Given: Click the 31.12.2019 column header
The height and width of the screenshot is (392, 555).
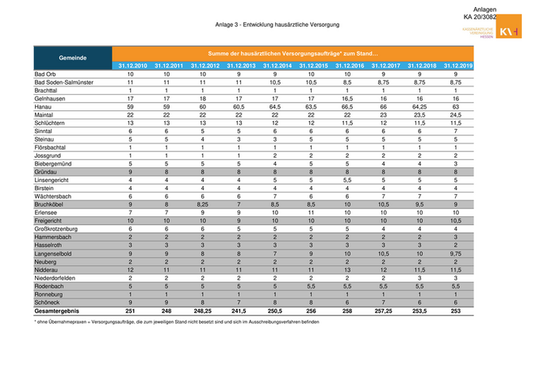Looking at the screenshot, I should point(457,65).
